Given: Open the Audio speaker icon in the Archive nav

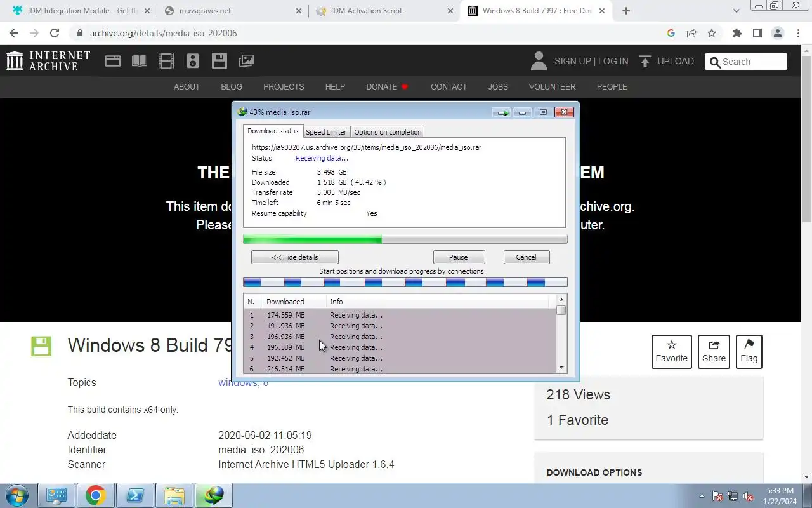Looking at the screenshot, I should pyautogui.click(x=193, y=61).
